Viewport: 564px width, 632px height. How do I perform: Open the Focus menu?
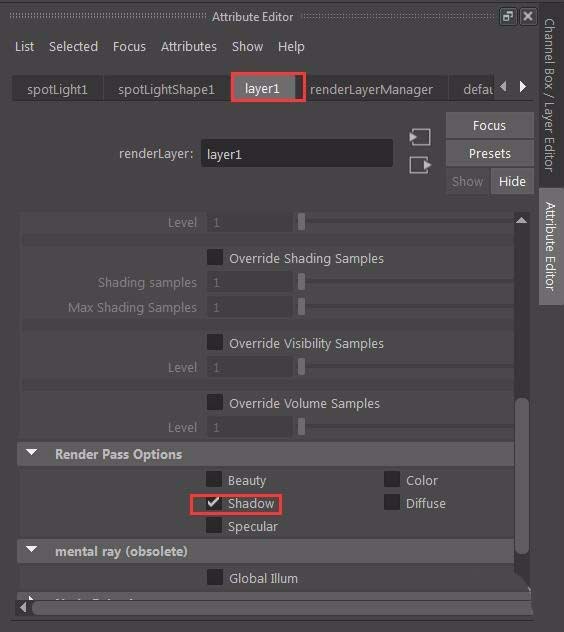pos(129,47)
